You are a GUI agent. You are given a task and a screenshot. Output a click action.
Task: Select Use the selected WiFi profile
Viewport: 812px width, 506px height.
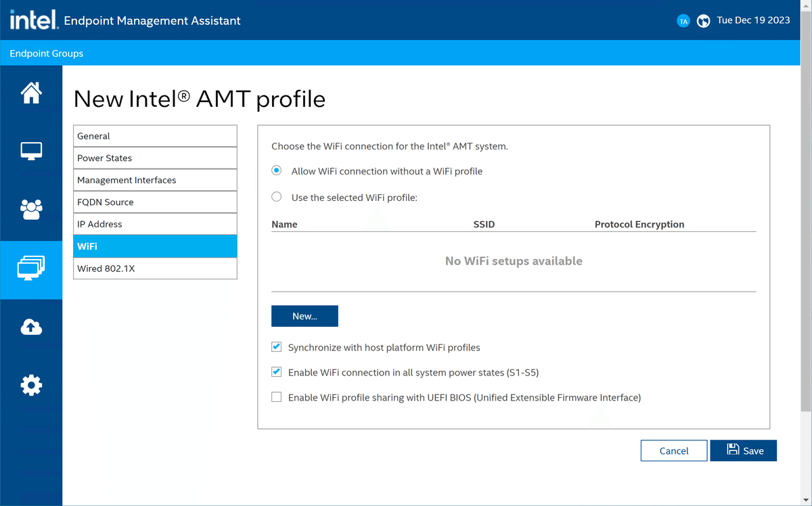(x=277, y=197)
